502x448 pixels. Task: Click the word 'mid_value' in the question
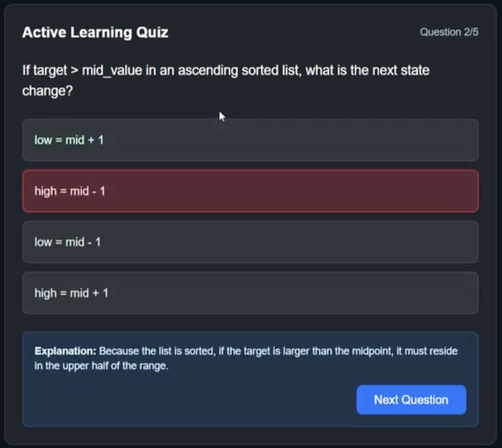point(112,70)
